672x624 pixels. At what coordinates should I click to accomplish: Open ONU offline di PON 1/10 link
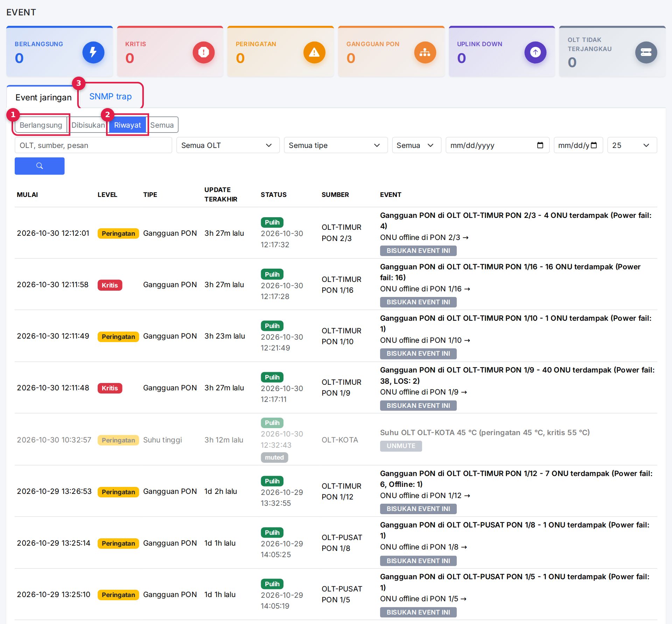[x=425, y=340]
